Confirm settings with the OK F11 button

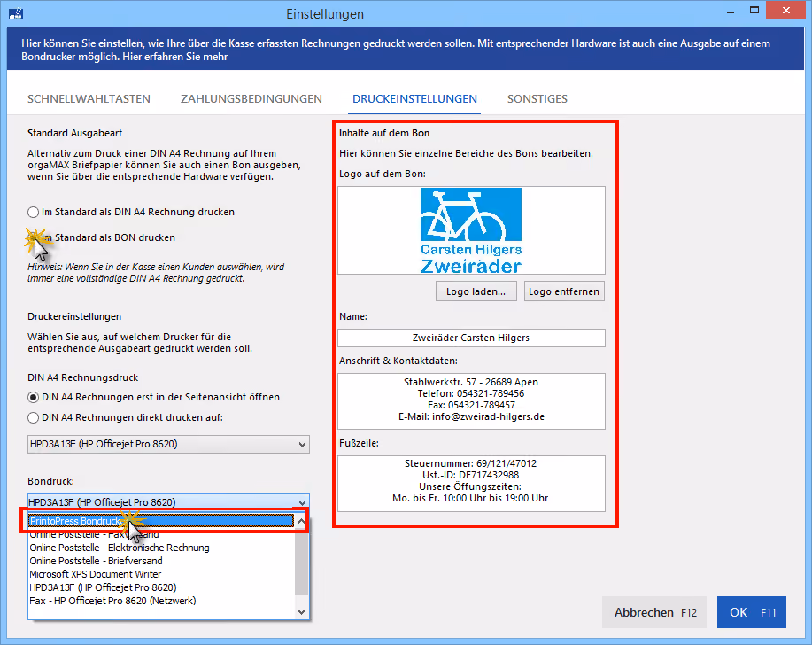(752, 612)
